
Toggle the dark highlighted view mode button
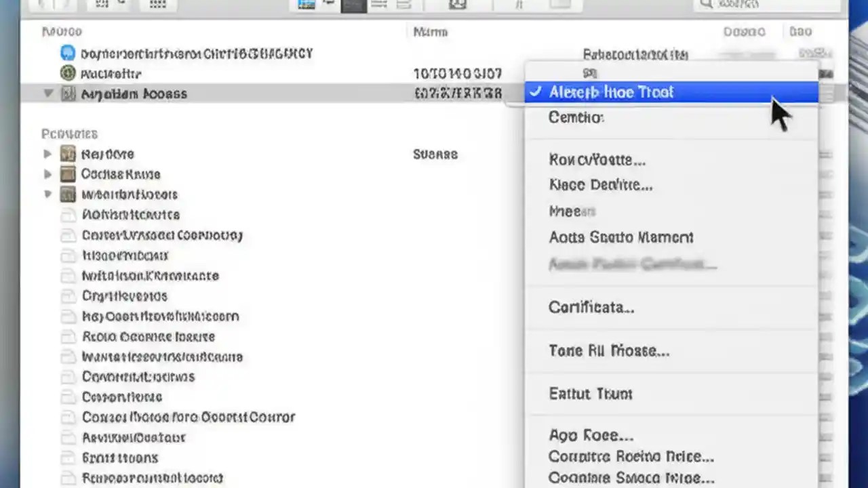pos(353,5)
